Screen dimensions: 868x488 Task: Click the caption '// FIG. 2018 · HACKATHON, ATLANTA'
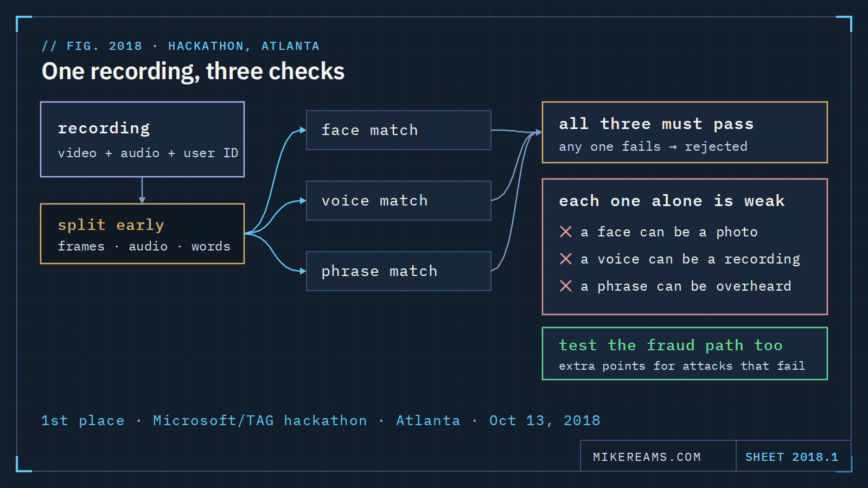coord(181,46)
